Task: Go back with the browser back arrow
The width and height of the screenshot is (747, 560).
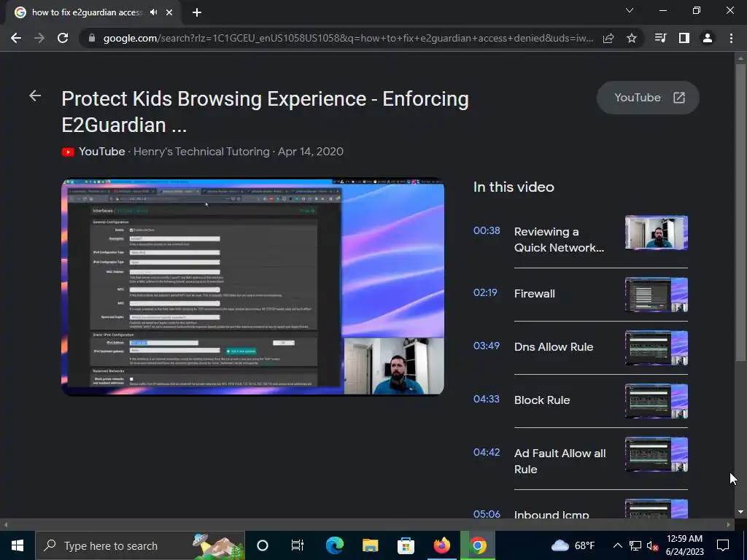Action: (x=16, y=38)
